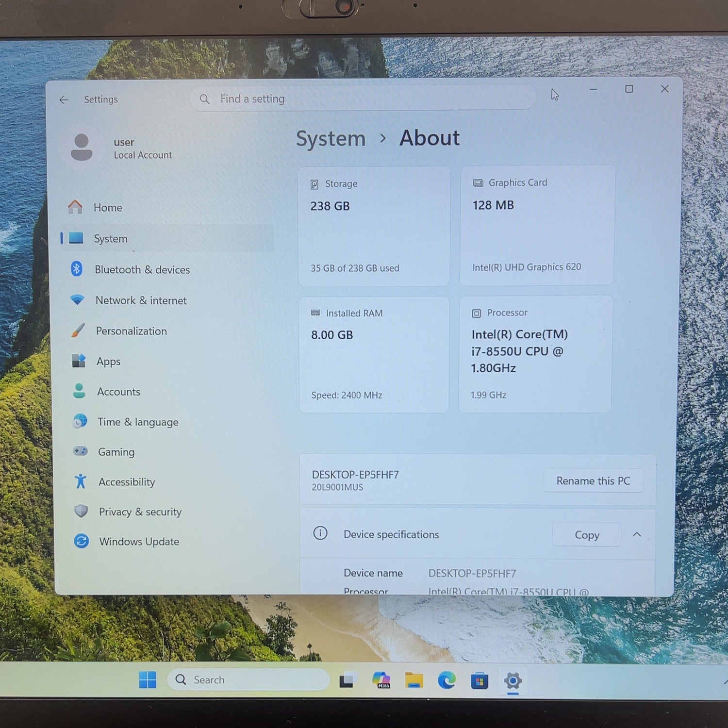Click the System monitor icon in sidebar
Image resolution: width=728 pixels, height=728 pixels.
76,238
